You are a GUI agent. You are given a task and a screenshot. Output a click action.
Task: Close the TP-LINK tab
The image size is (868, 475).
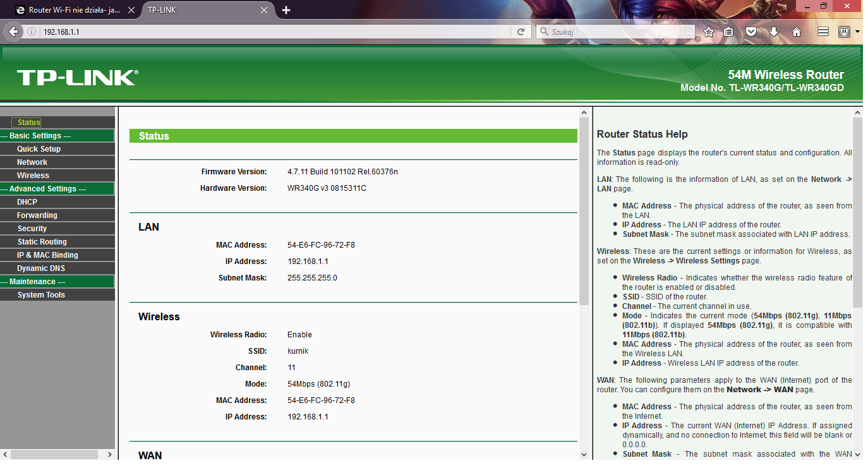coord(264,10)
